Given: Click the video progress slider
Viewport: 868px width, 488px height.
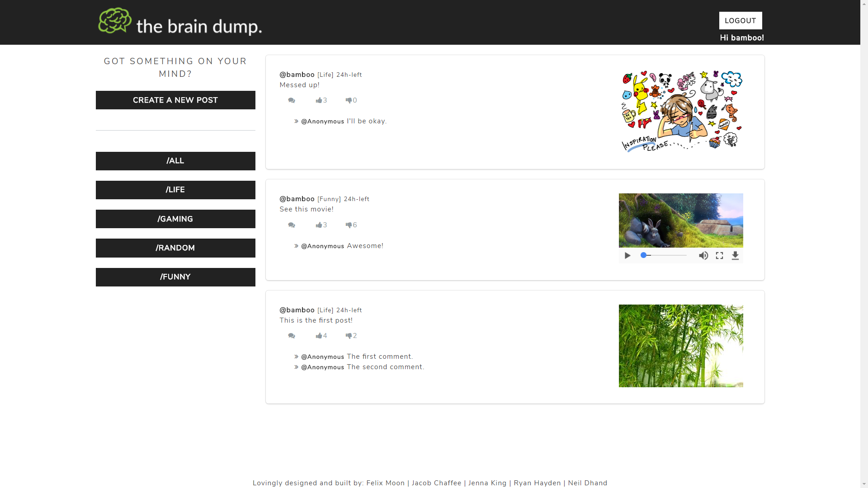Looking at the screenshot, I should click(x=664, y=256).
